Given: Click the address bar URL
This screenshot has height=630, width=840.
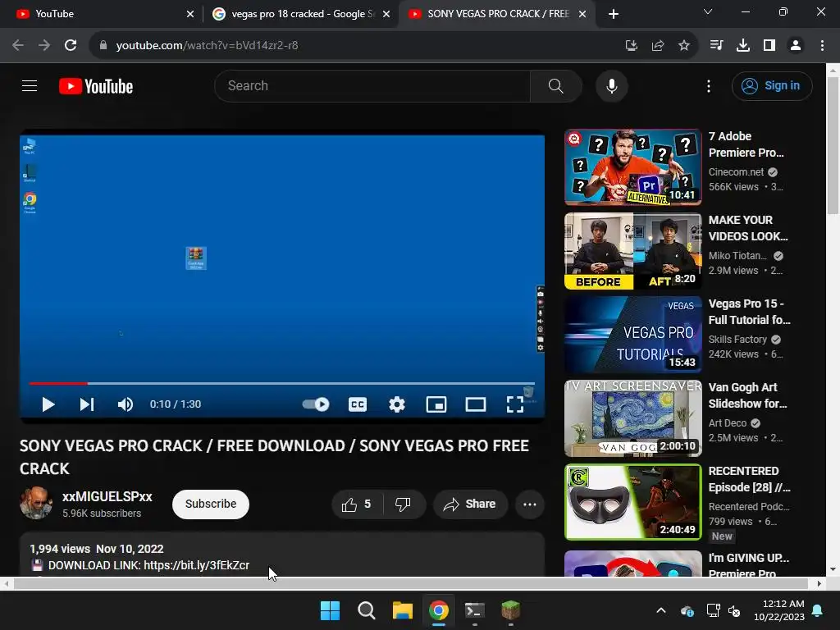Looking at the screenshot, I should point(207,46).
